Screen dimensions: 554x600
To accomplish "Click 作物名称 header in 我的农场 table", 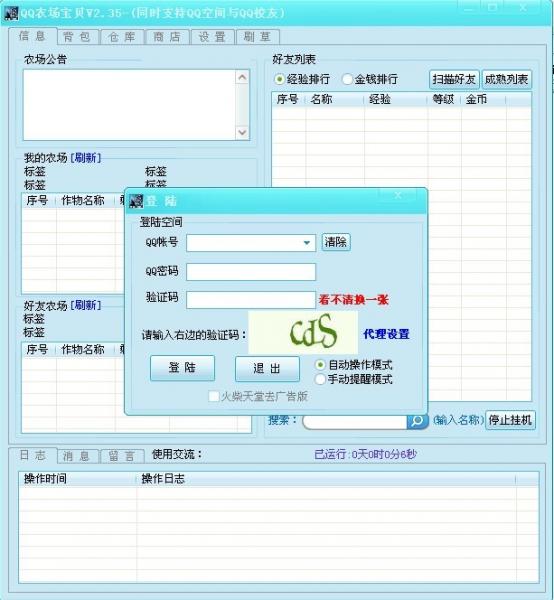I will pyautogui.click(x=85, y=200).
